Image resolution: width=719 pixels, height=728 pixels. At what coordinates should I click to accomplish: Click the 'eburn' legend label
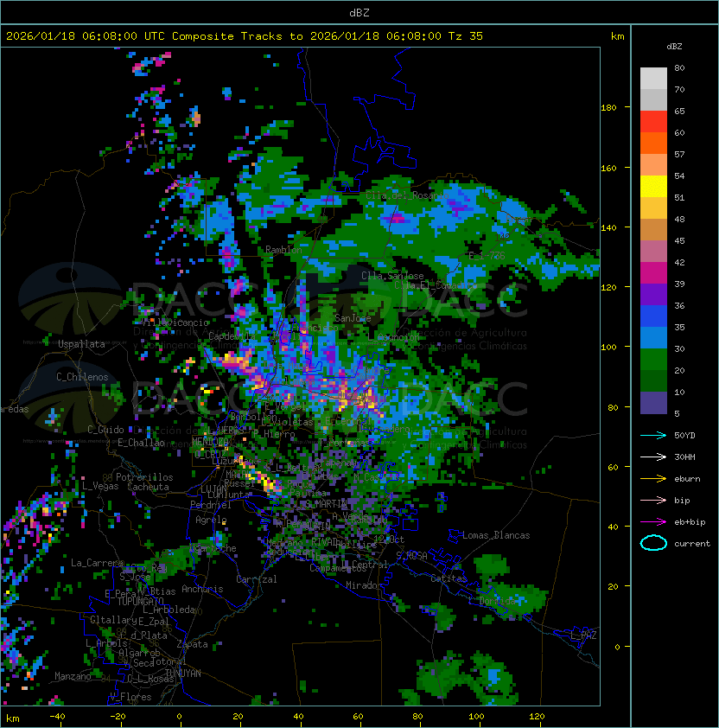pos(687,479)
